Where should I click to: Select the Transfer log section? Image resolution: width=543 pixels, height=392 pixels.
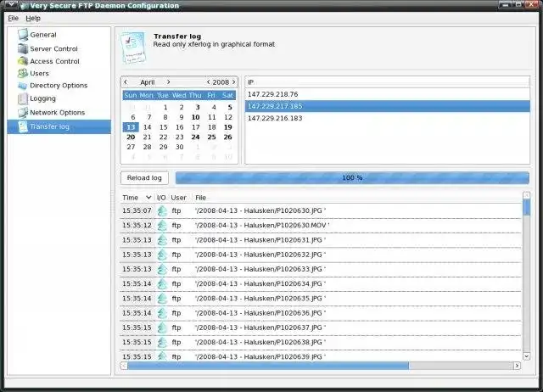coord(59,126)
